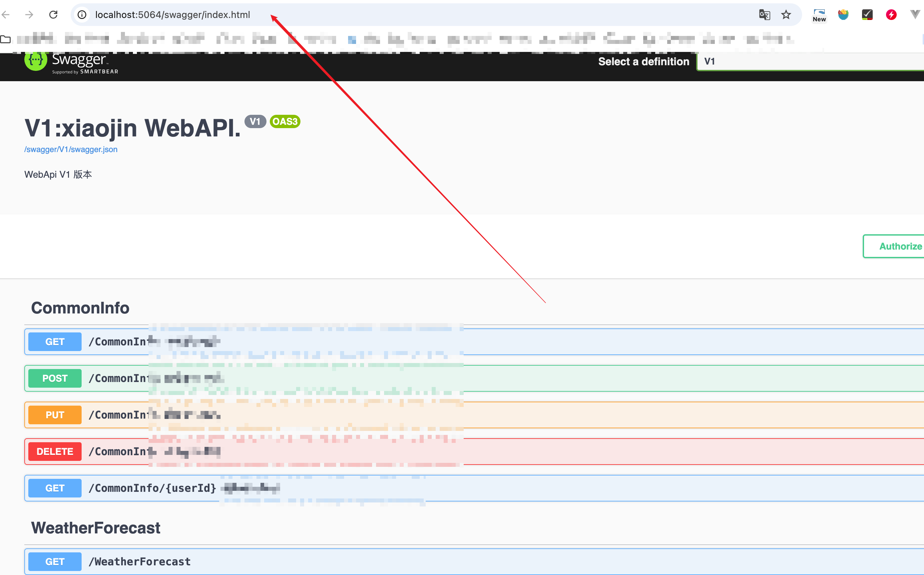The width and height of the screenshot is (924, 575).
Task: Open the /swagger/V1/swagger.json link
Action: [71, 149]
